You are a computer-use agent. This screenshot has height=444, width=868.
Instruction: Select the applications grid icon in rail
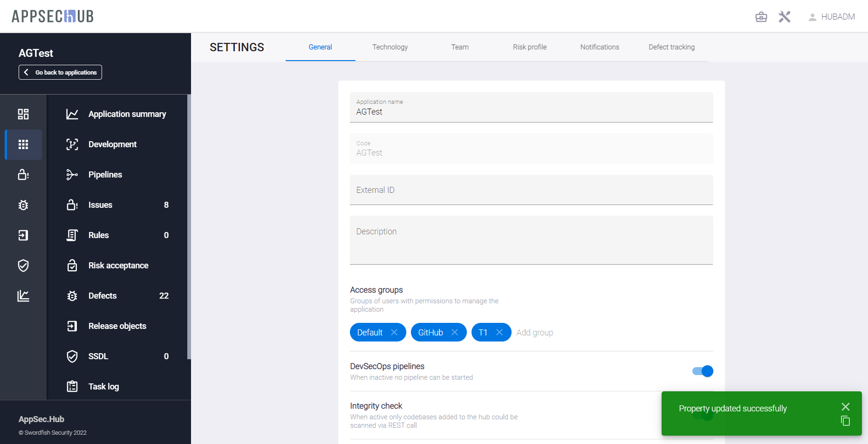tap(23, 144)
